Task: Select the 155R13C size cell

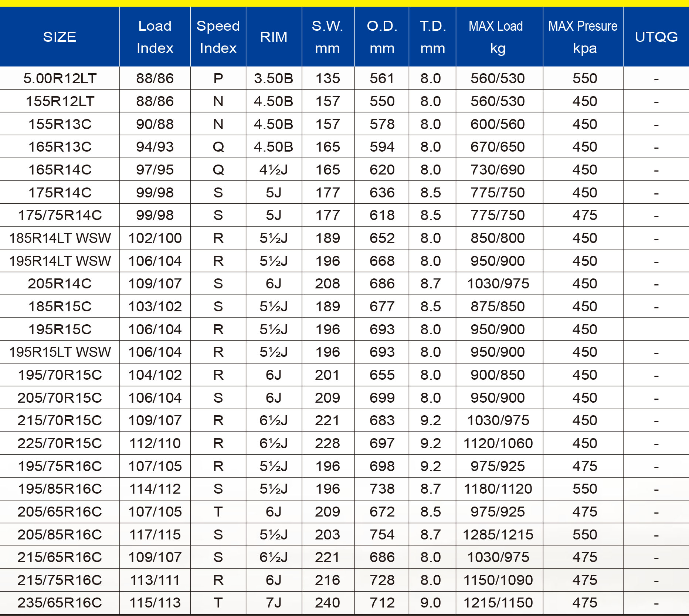Action: point(60,124)
